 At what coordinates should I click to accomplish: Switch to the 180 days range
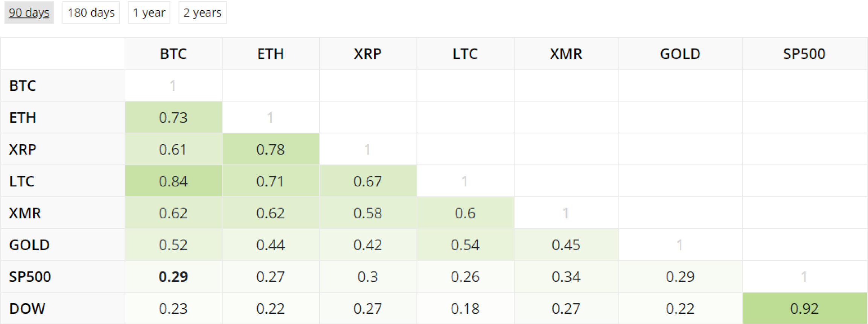(91, 13)
